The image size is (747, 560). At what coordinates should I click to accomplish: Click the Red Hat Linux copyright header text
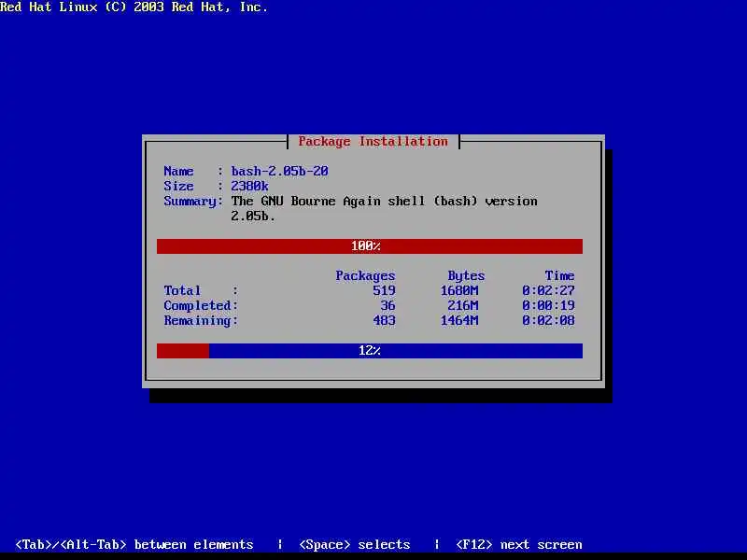tap(134, 7)
